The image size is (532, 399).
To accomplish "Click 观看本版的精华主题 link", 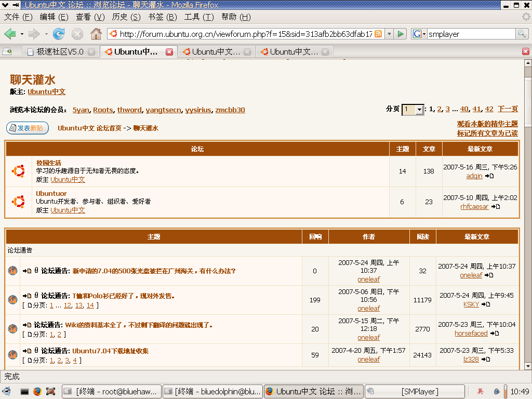I will pos(487,124).
